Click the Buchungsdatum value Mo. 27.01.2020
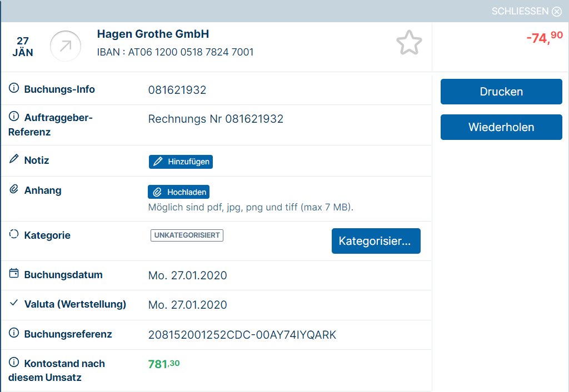The height and width of the screenshot is (392, 569). [x=187, y=275]
